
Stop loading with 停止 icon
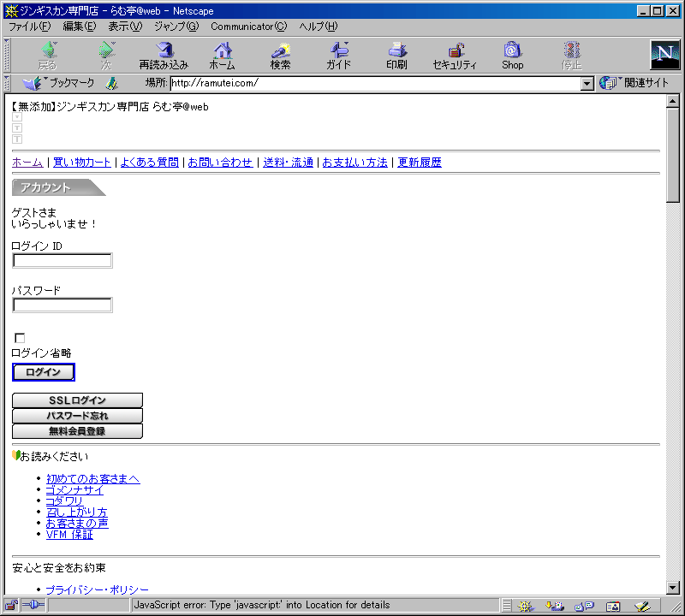click(571, 56)
